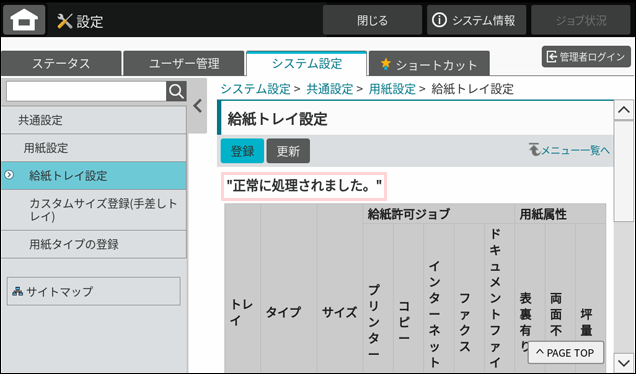Open カスタムサイズ登録(手差しトレイ) item
The image size is (636, 374).
click(94, 210)
